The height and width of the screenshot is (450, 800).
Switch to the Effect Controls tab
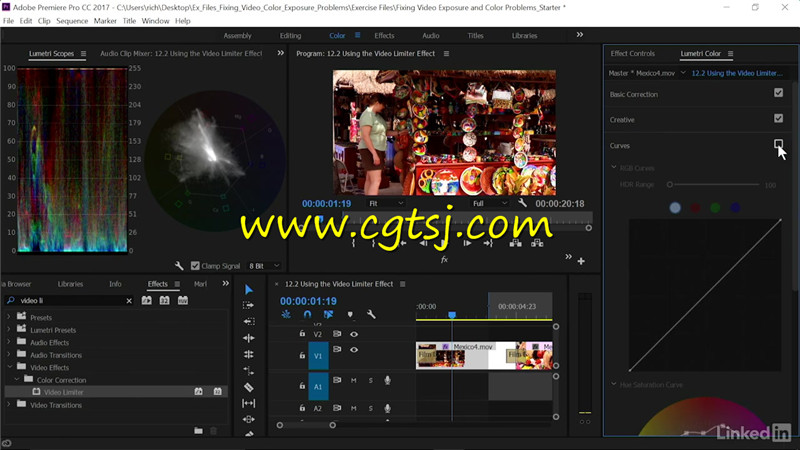coord(632,54)
